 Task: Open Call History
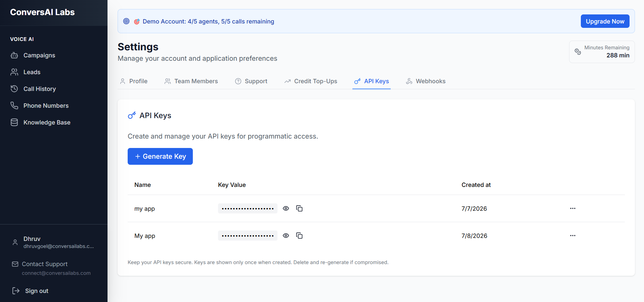(x=33, y=89)
